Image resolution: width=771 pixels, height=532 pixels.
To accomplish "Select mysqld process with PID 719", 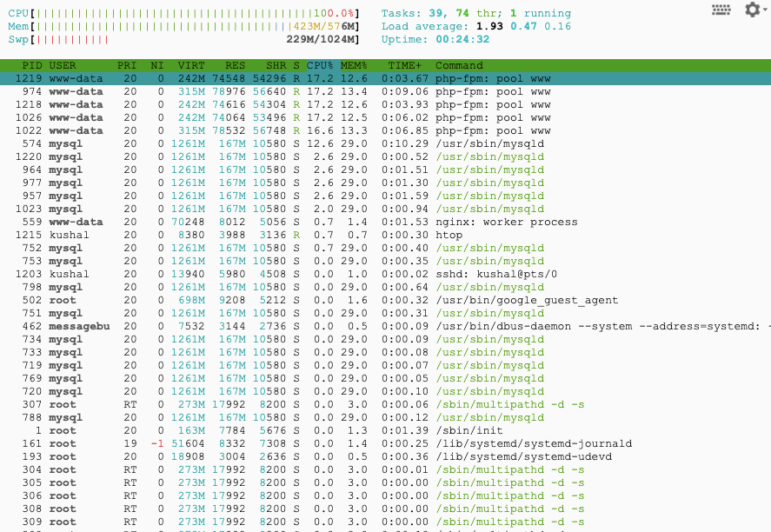I will (x=386, y=365).
